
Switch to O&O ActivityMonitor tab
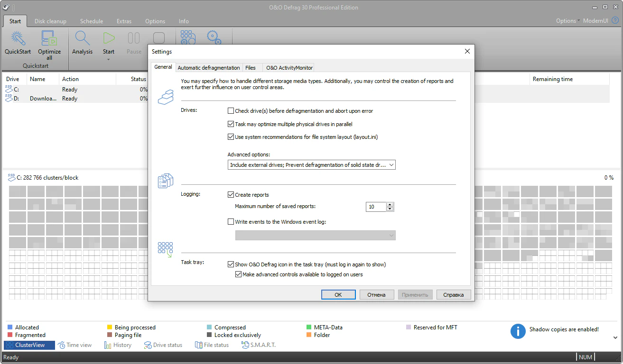[x=289, y=68]
